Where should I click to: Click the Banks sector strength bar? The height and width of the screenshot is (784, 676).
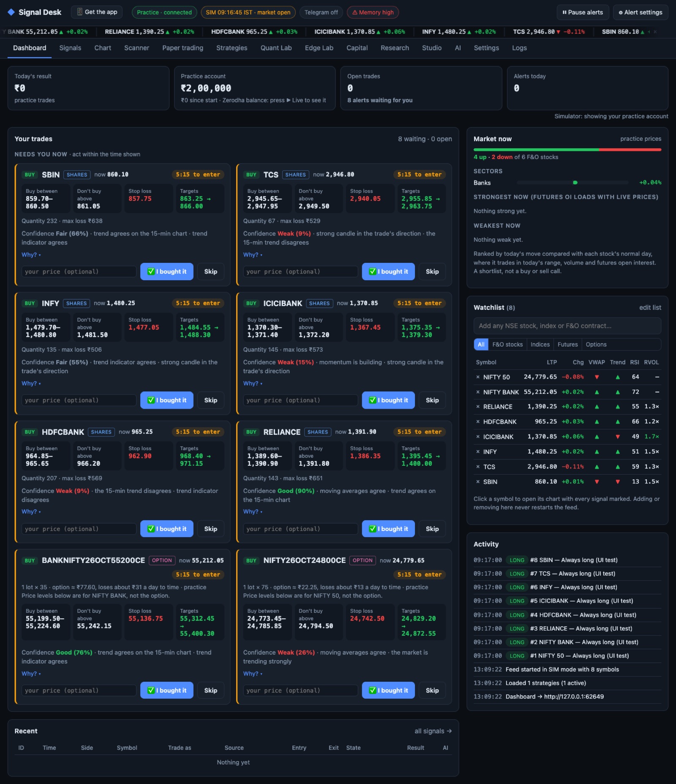point(572,183)
